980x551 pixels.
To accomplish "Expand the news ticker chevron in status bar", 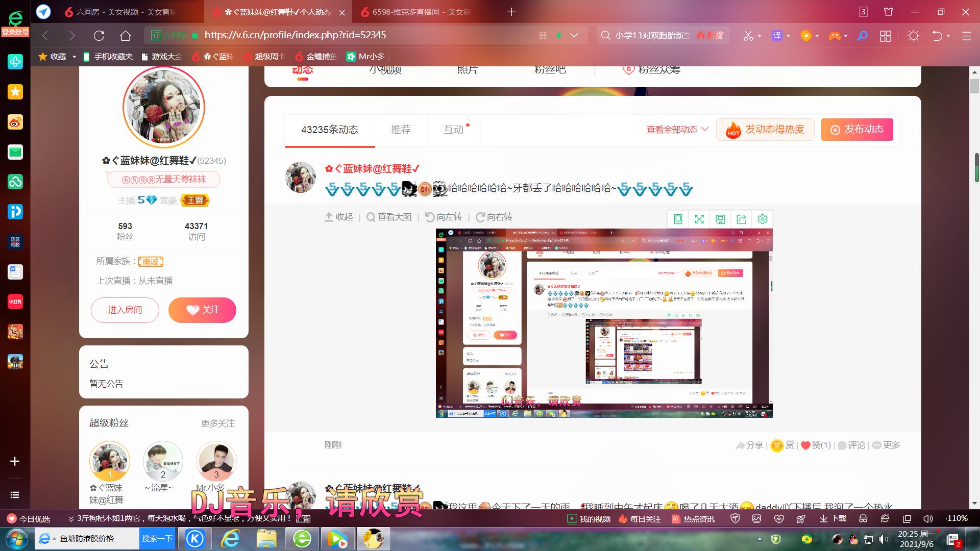I will [x=71, y=519].
